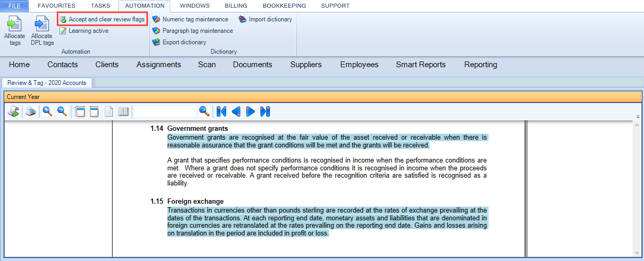The height and width of the screenshot is (261, 644).
Task: Open Reporting in navigation bar
Action: click(480, 65)
